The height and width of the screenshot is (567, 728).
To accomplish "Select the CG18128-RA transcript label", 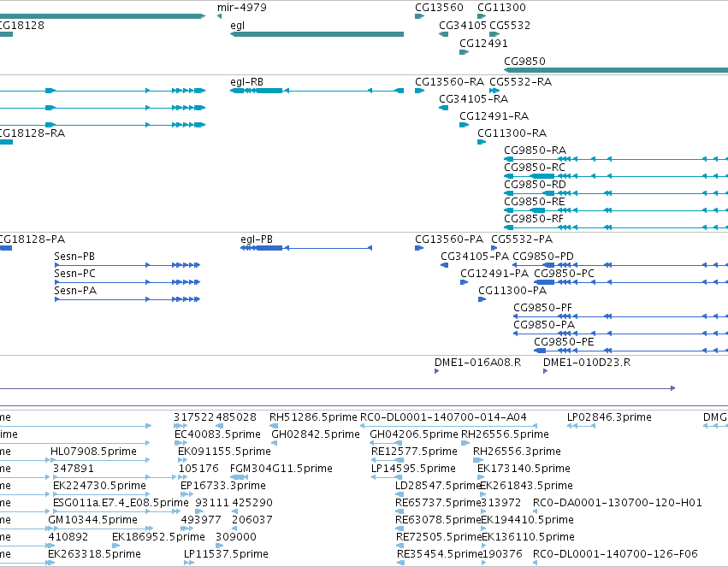I will (33, 133).
